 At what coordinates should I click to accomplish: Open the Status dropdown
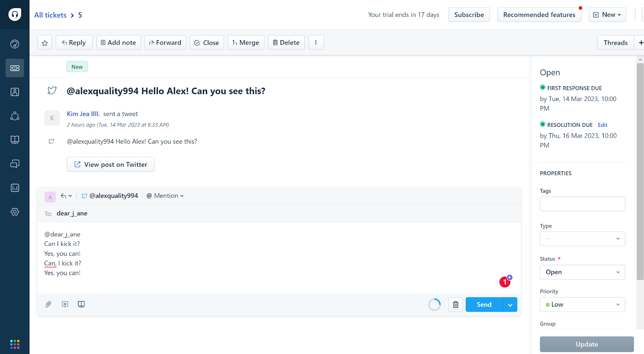coord(582,272)
